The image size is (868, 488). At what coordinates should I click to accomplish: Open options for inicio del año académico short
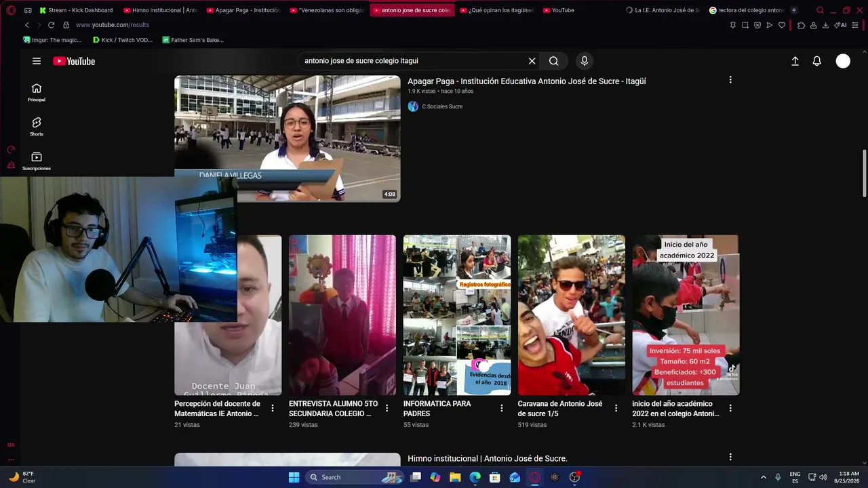[730, 408]
